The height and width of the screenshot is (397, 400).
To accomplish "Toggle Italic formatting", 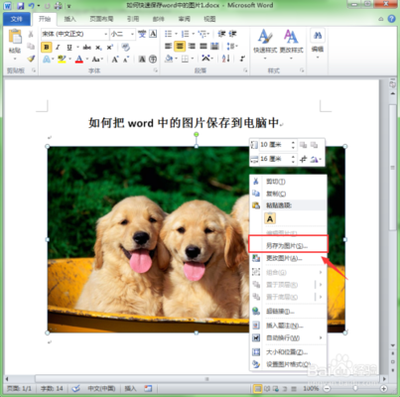I will tap(58, 47).
